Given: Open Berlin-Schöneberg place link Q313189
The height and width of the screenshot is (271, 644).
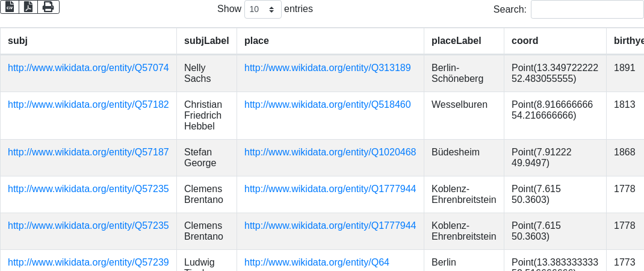Looking at the screenshot, I should 327,68.
